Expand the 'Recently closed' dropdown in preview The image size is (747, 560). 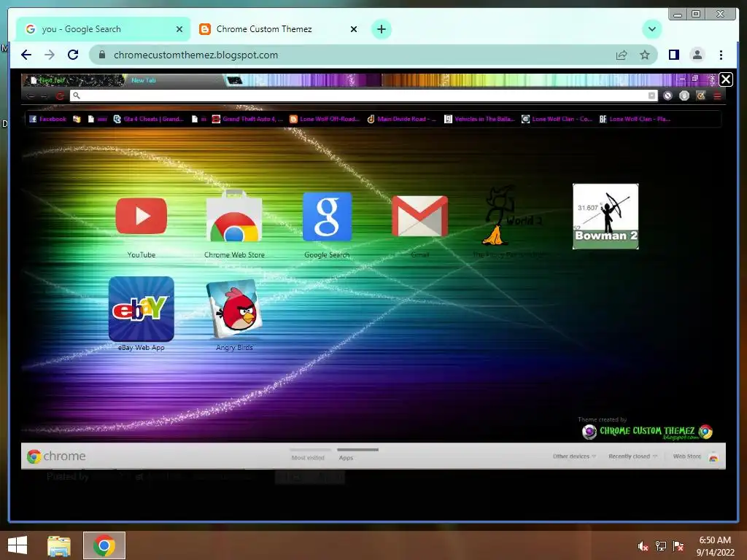point(632,456)
